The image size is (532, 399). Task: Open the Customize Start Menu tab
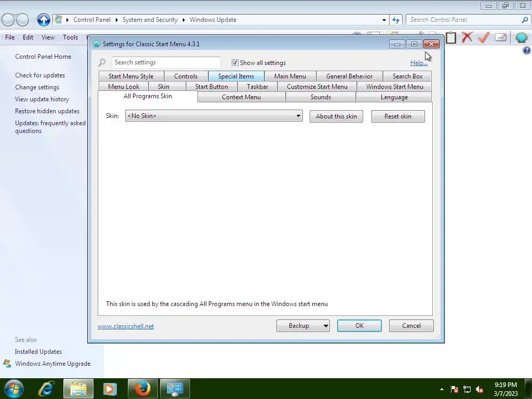click(317, 87)
